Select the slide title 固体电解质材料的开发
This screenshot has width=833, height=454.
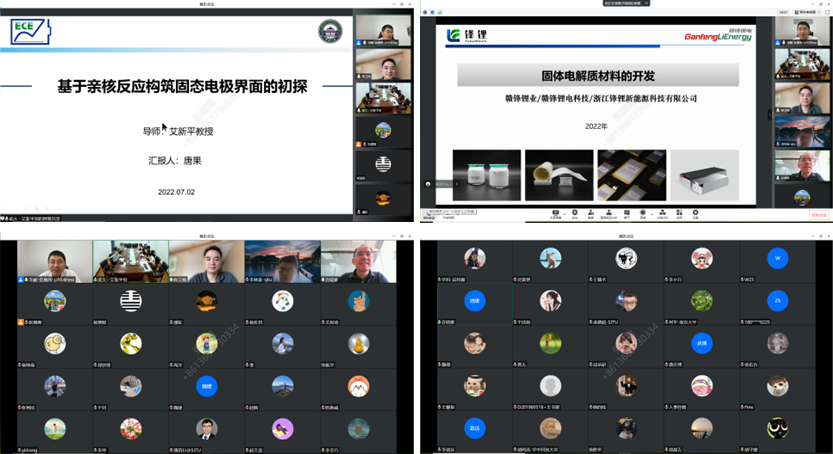(598, 76)
